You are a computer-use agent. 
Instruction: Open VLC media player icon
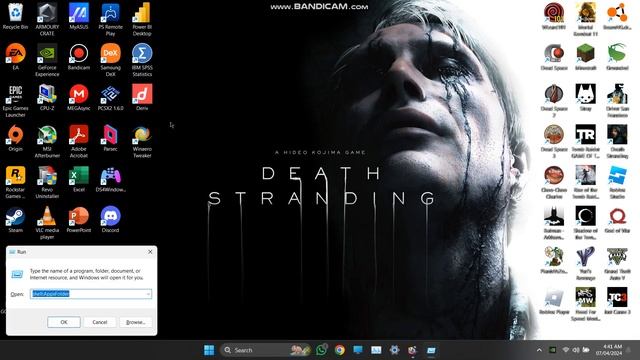[x=47, y=222]
